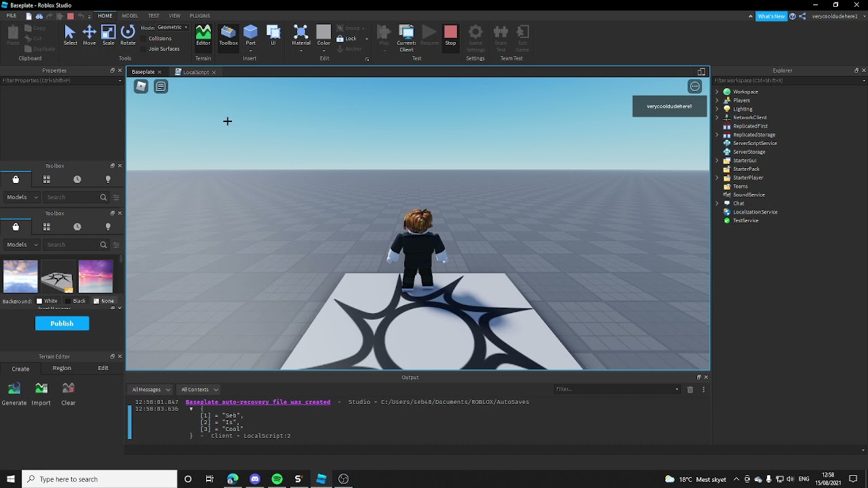Click the Publish button
Viewport: 868px width, 488px height.
click(62, 323)
